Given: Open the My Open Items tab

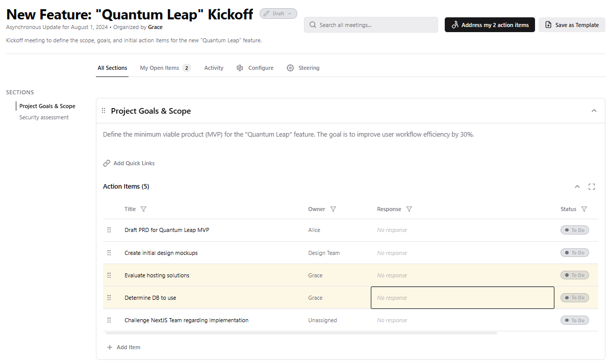Looking at the screenshot, I should click(165, 68).
